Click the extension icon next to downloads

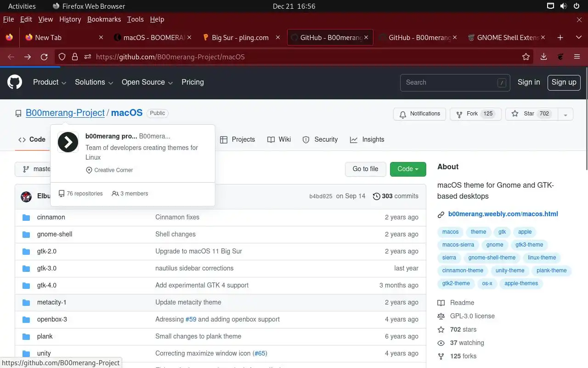point(560,57)
